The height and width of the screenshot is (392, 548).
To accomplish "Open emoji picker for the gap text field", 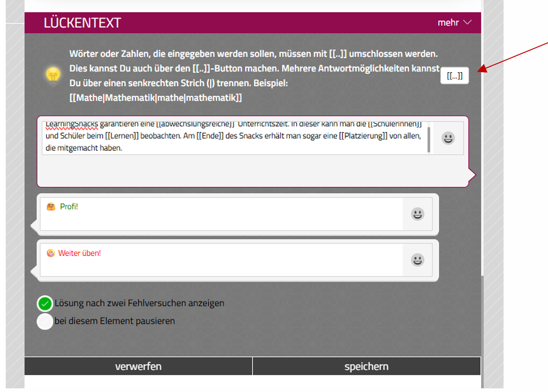I will [x=448, y=139].
